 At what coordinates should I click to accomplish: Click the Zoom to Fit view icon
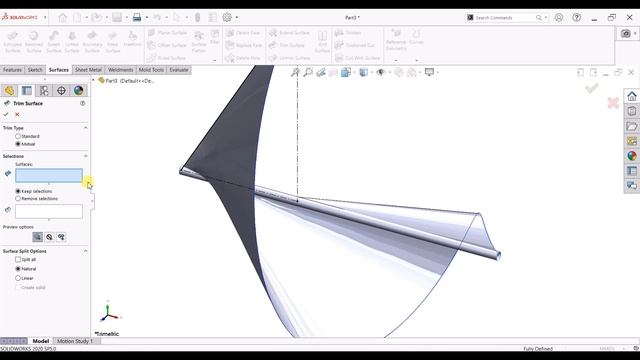coord(295,72)
